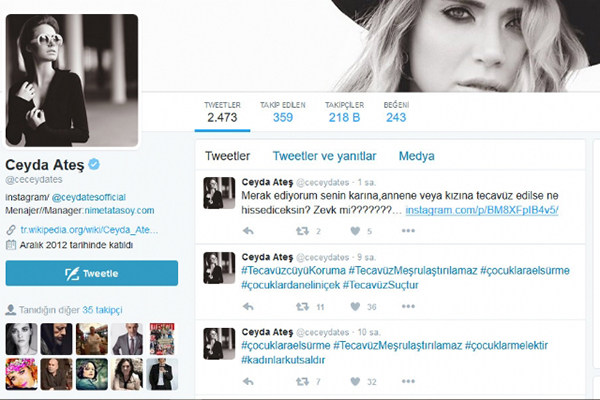600x400 pixels.
Task: Click the link icon beside the Wikipedia URL
Action: [11, 230]
